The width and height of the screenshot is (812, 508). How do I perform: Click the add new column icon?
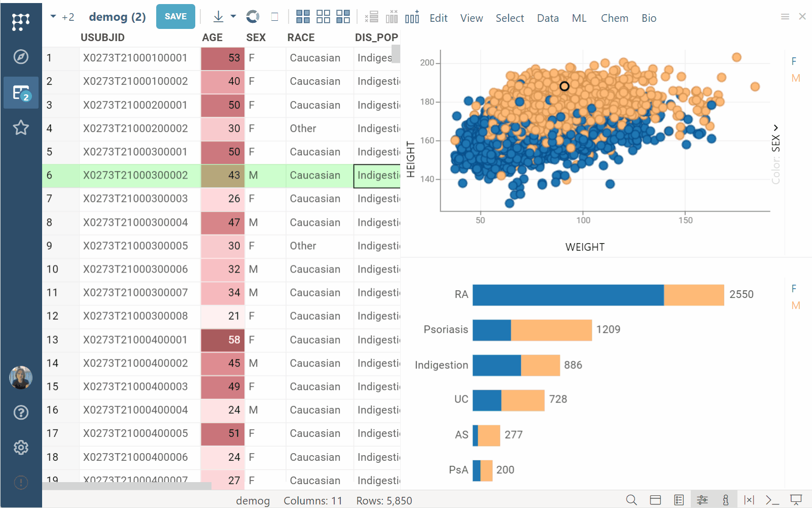[412, 17]
